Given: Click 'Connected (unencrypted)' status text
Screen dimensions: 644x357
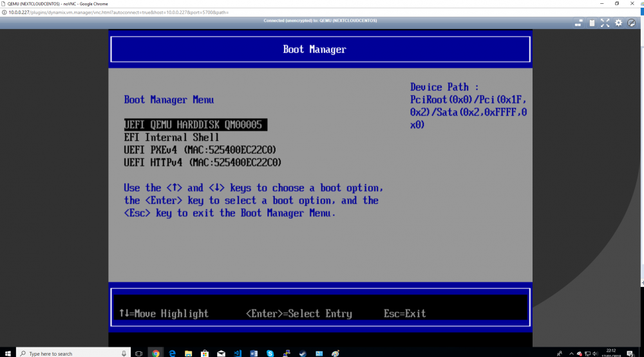Looking at the screenshot, I should pos(320,21).
